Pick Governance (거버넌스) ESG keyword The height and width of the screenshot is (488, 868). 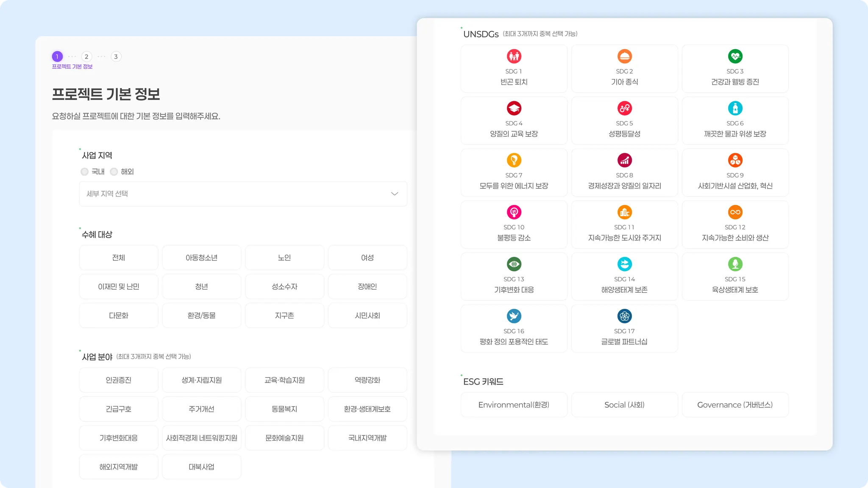pyautogui.click(x=735, y=405)
